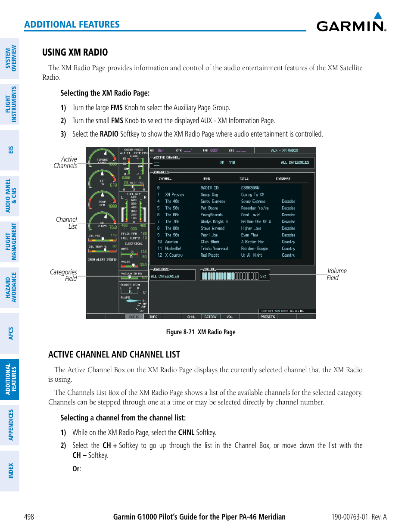This screenshot has width=411, height=532.
Task: Click the ADDITIONAL FEATURES page header
Action: 72,25
